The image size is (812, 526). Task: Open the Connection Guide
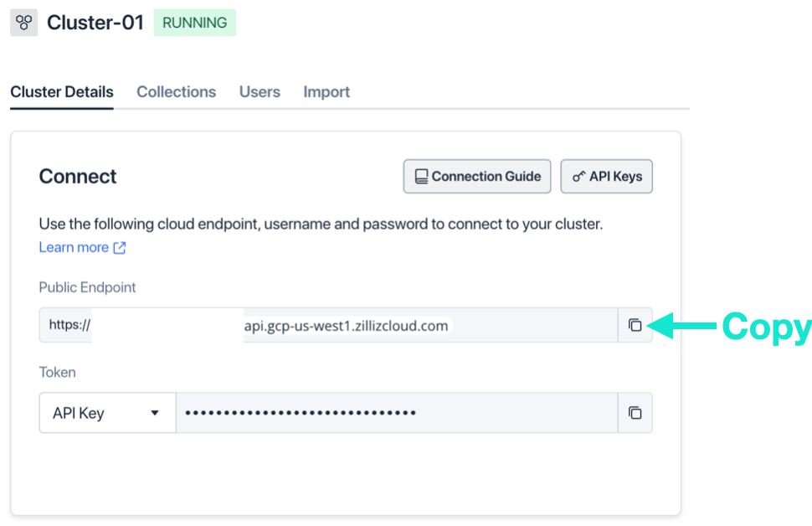477,176
